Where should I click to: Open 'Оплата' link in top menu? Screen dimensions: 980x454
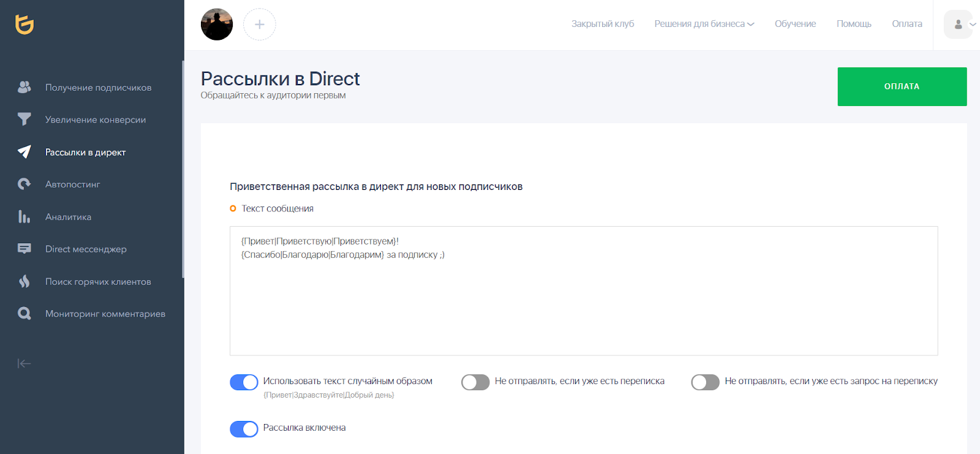point(907,24)
